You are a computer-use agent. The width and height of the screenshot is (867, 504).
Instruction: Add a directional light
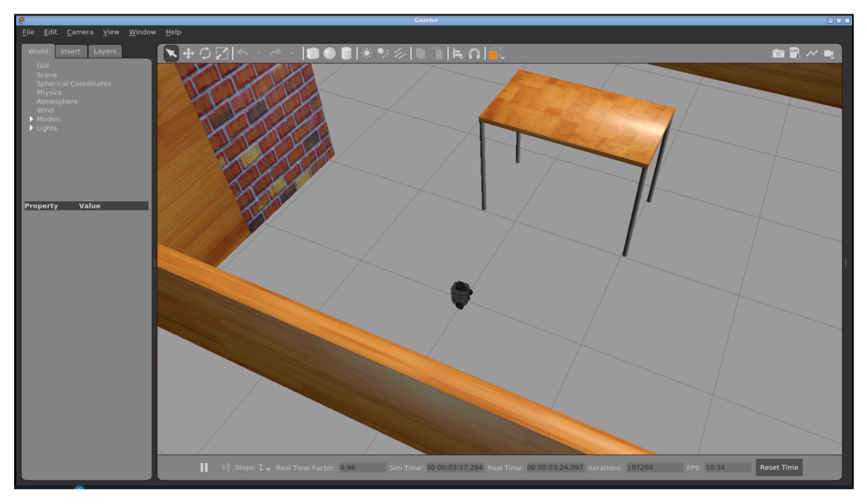(x=400, y=54)
